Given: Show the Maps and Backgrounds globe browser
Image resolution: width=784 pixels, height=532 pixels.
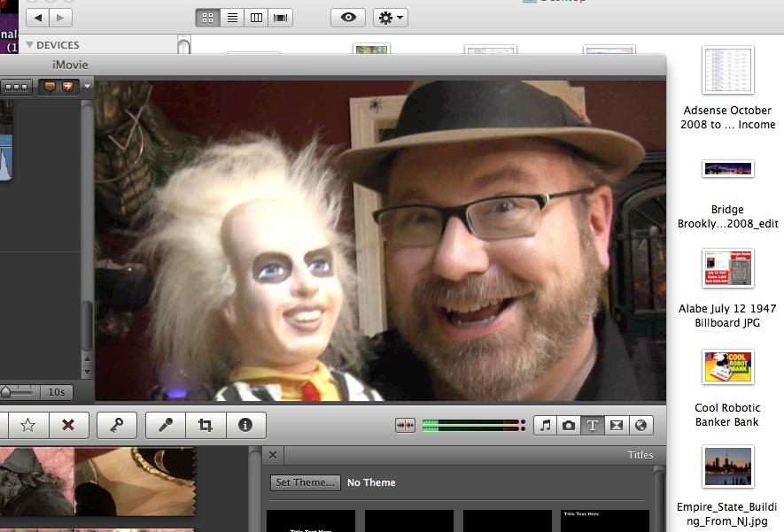Looking at the screenshot, I should pyautogui.click(x=640, y=425).
